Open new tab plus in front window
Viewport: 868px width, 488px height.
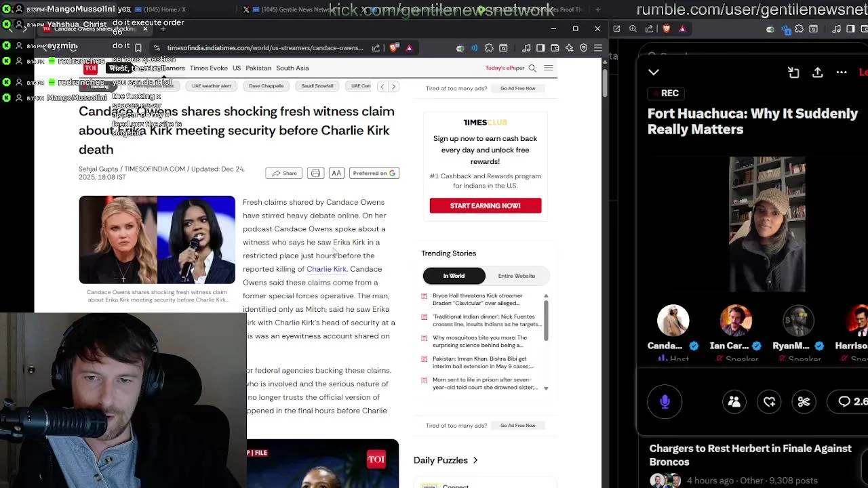coord(163,29)
